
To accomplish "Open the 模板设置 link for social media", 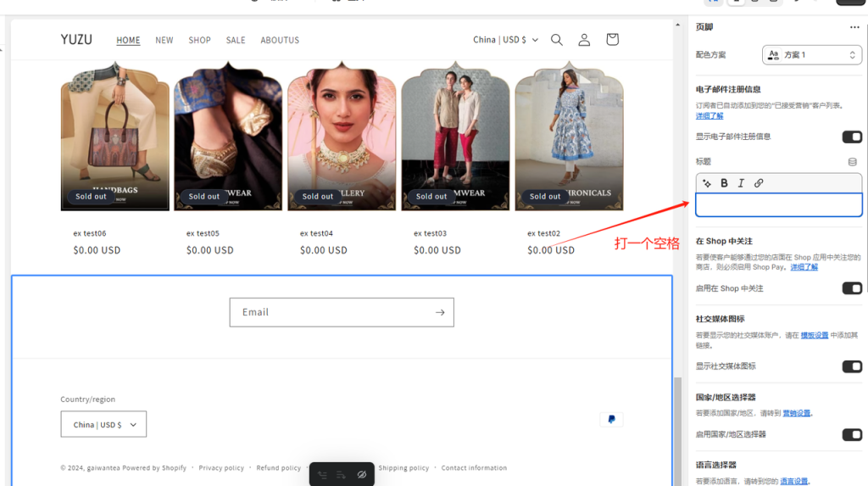I will click(815, 335).
